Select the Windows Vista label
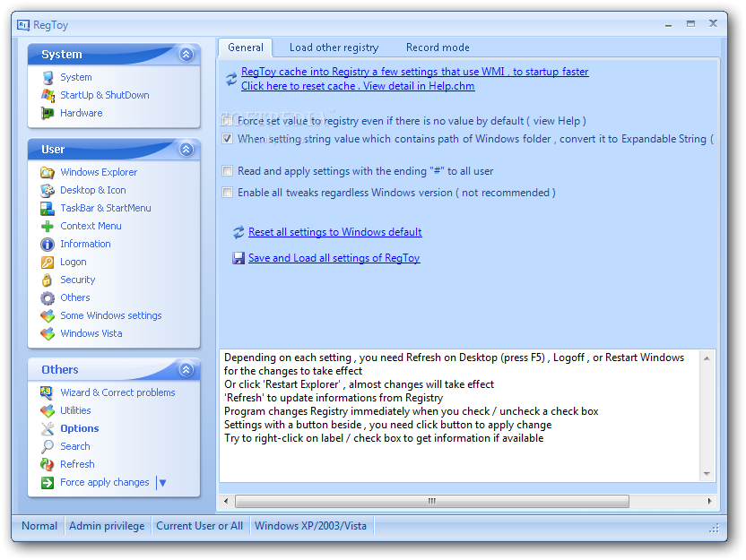This screenshot has height=560, width=746. (x=91, y=333)
